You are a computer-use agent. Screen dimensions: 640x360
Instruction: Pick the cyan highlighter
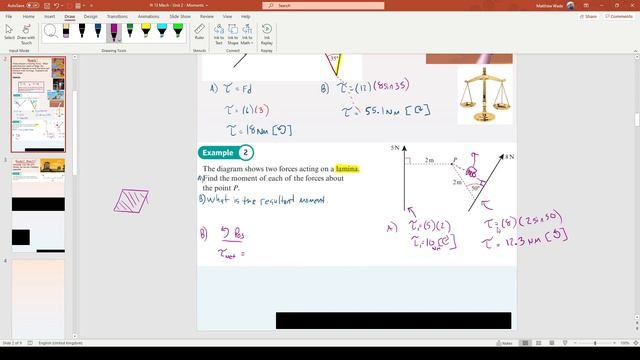click(162, 31)
